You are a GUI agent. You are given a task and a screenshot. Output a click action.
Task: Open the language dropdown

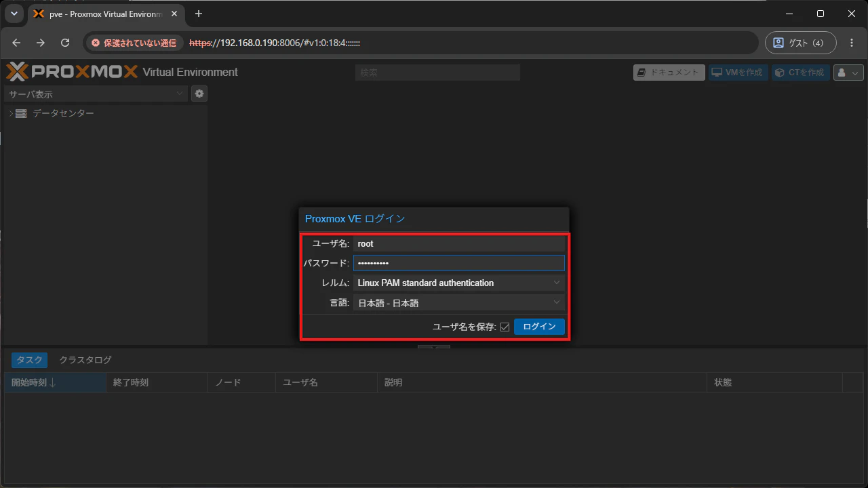pos(459,303)
